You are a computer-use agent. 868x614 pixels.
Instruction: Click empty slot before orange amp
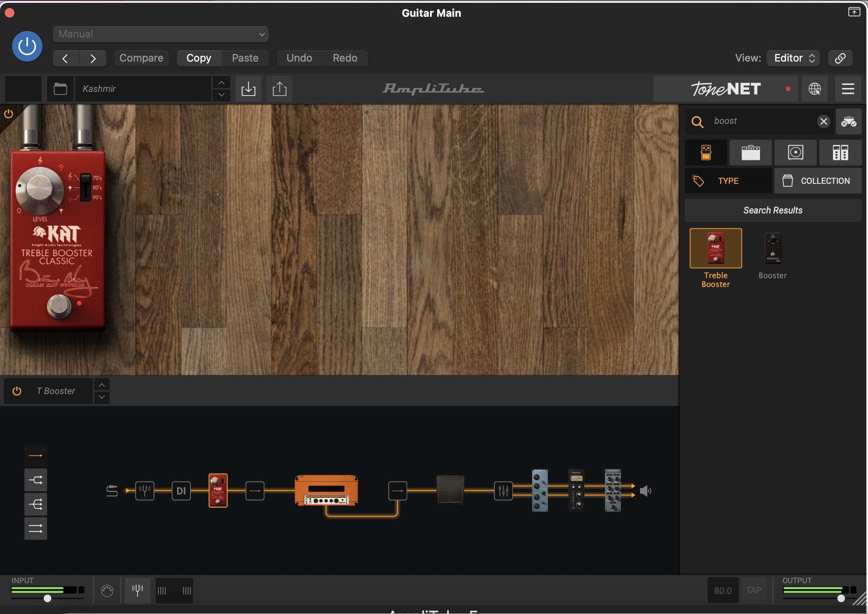click(x=255, y=490)
